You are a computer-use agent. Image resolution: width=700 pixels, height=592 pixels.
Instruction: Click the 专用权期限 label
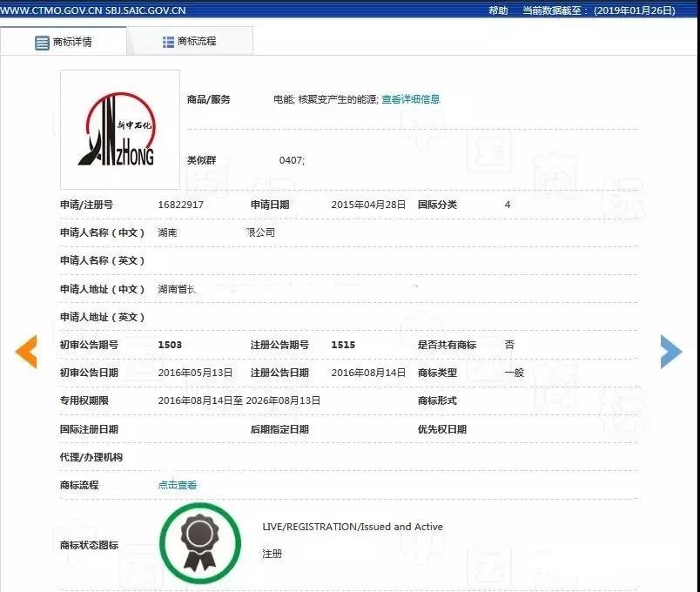[84, 400]
